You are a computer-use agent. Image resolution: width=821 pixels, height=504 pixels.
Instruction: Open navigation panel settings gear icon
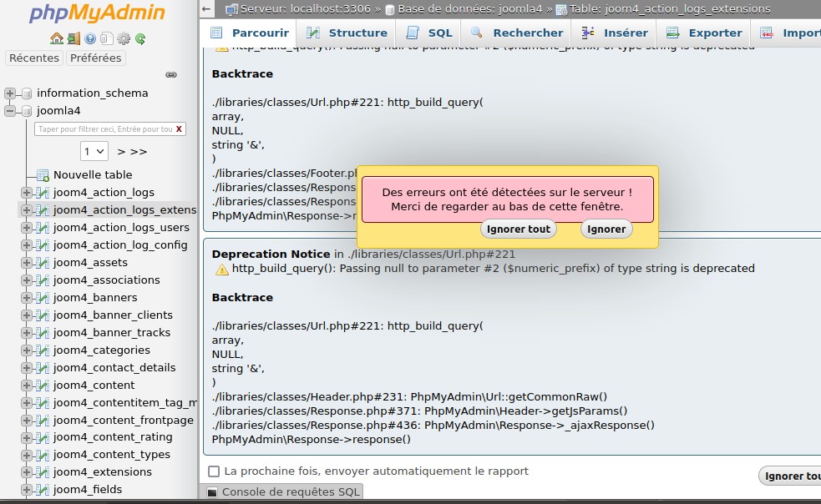(x=124, y=38)
